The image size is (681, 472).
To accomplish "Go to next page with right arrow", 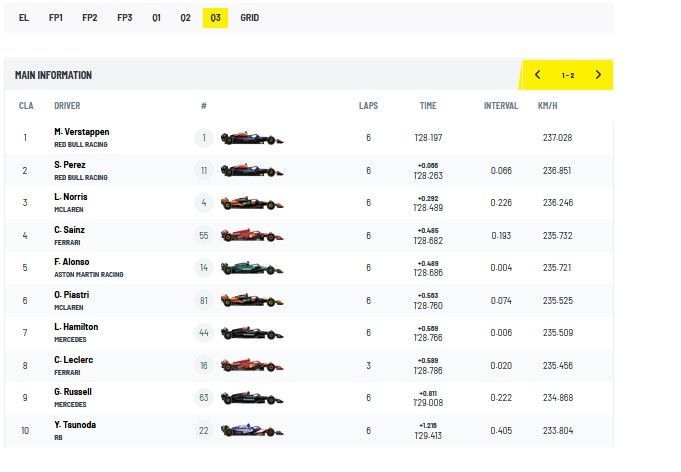I will coord(598,75).
